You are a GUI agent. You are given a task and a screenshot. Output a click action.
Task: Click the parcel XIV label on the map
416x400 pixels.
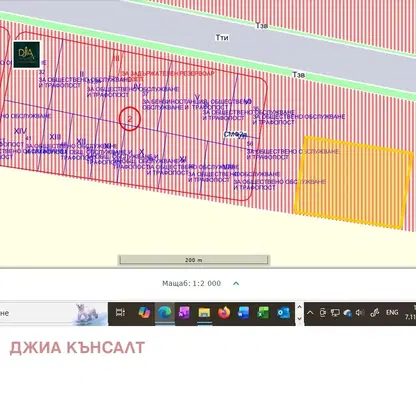click(x=20, y=131)
